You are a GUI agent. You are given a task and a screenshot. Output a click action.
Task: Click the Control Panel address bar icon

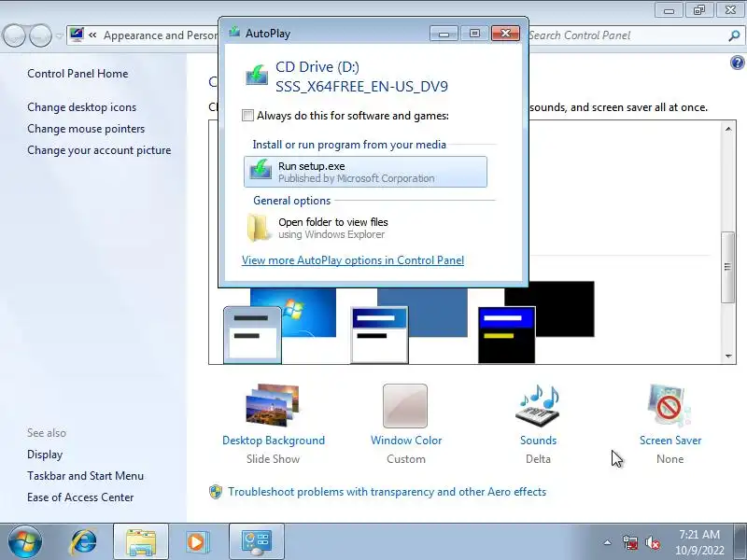[x=77, y=35]
